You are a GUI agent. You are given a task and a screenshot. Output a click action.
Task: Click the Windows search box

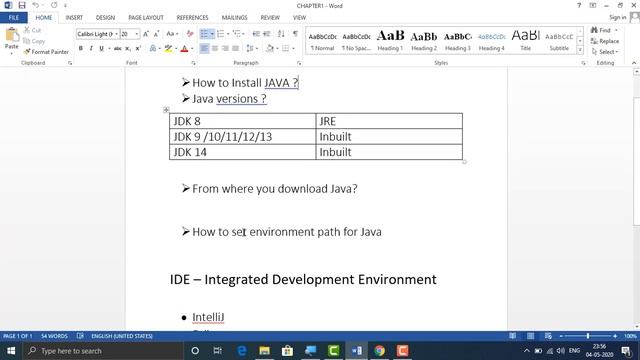103,351
